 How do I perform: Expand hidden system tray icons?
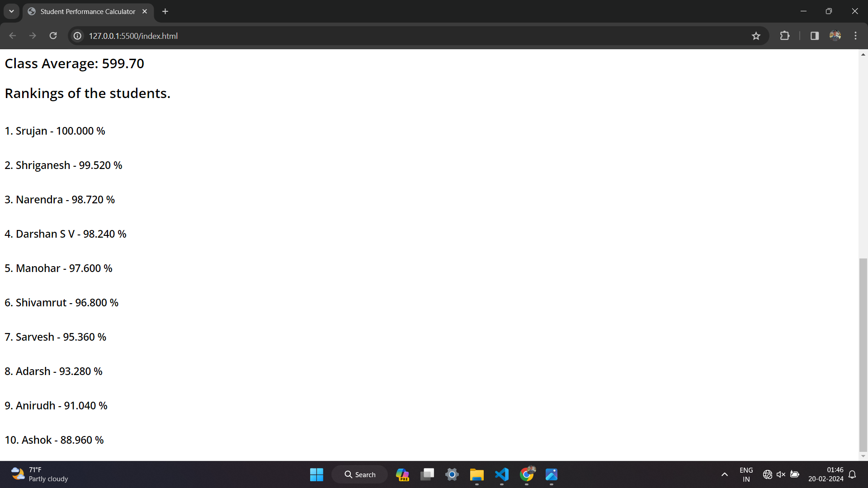point(725,474)
